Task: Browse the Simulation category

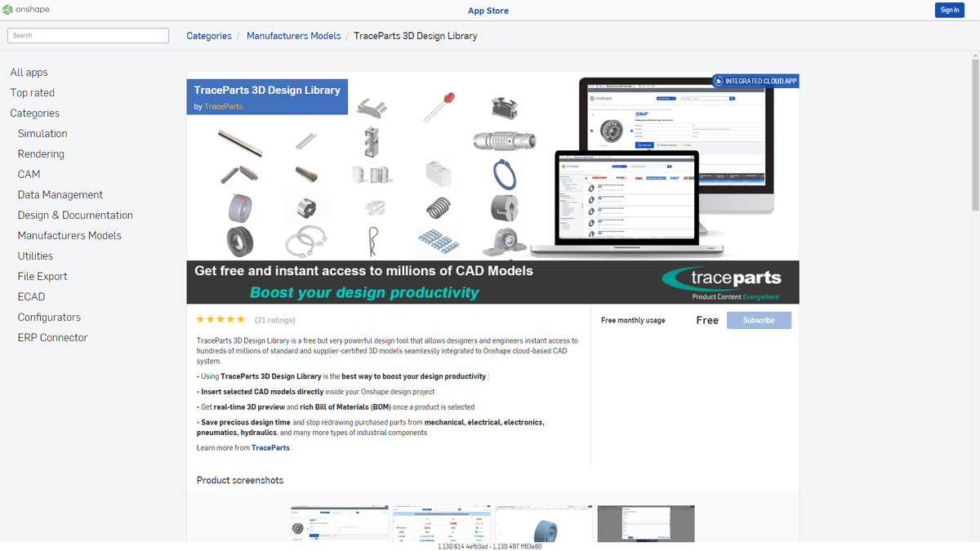Action: click(x=42, y=134)
